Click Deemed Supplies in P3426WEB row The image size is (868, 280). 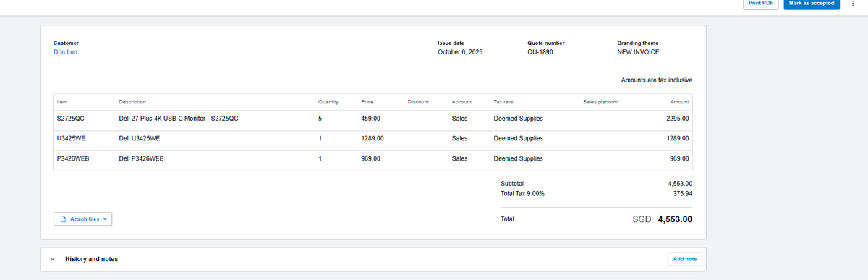tap(518, 158)
